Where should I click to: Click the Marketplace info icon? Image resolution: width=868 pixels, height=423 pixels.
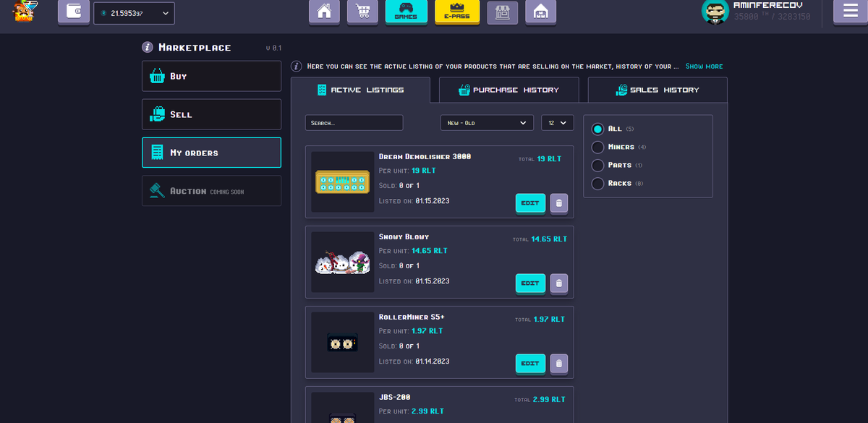click(x=148, y=47)
